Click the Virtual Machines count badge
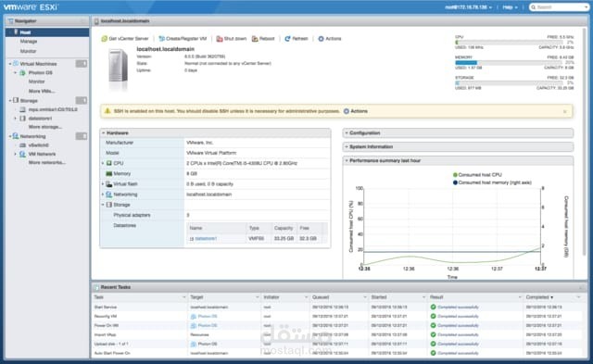This screenshot has height=364, width=593. pos(81,64)
